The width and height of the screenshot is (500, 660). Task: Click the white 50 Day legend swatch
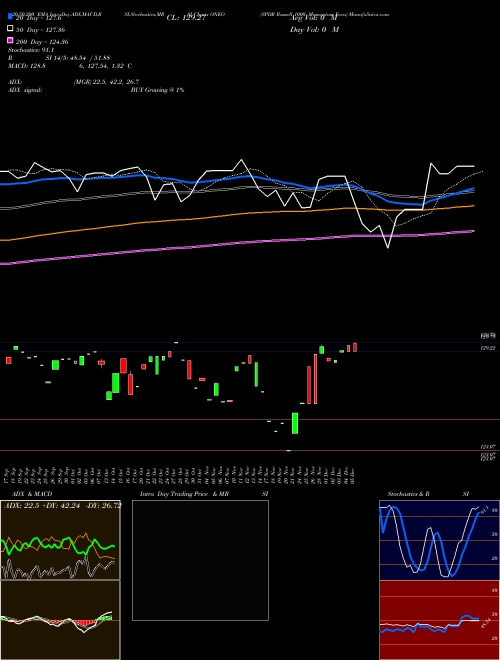(x=10, y=29)
